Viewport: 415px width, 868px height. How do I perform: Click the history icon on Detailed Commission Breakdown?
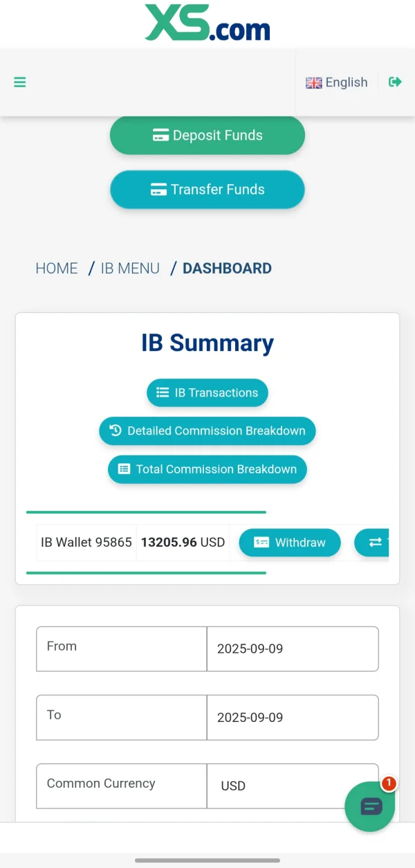[x=116, y=431]
